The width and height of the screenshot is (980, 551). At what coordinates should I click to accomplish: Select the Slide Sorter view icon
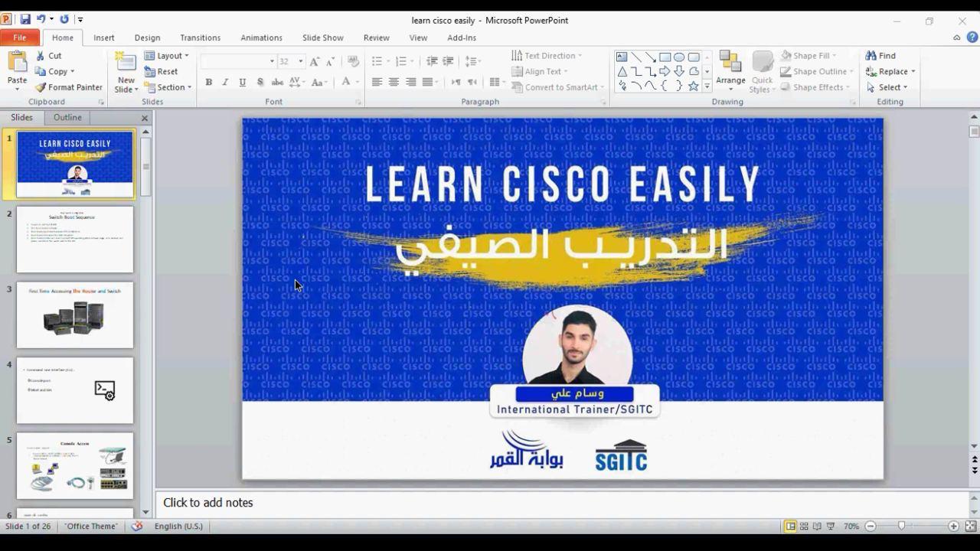click(804, 527)
